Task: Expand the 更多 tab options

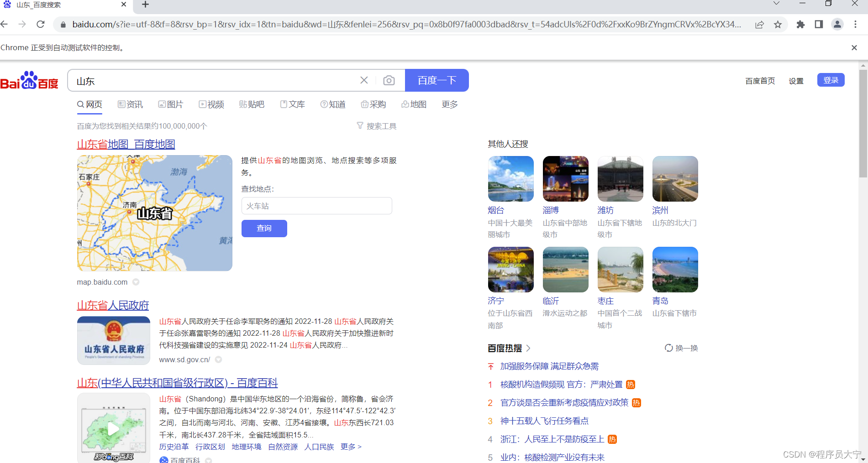Action: pyautogui.click(x=450, y=104)
